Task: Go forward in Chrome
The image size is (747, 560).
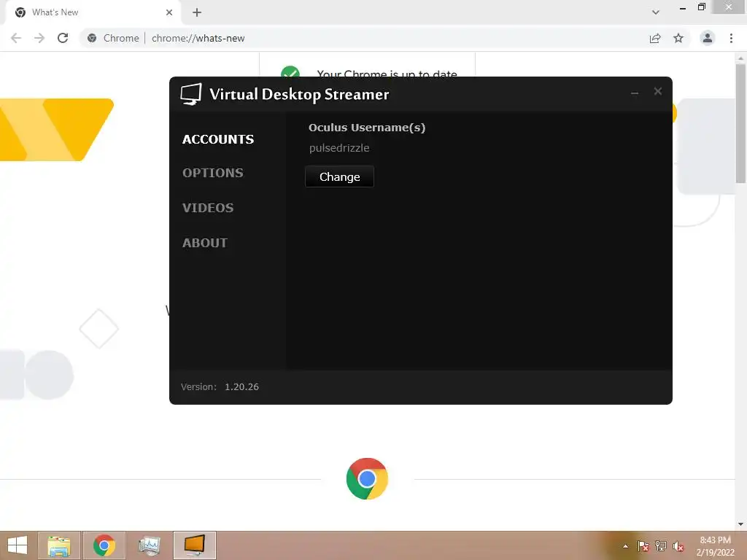Action: coord(39,38)
